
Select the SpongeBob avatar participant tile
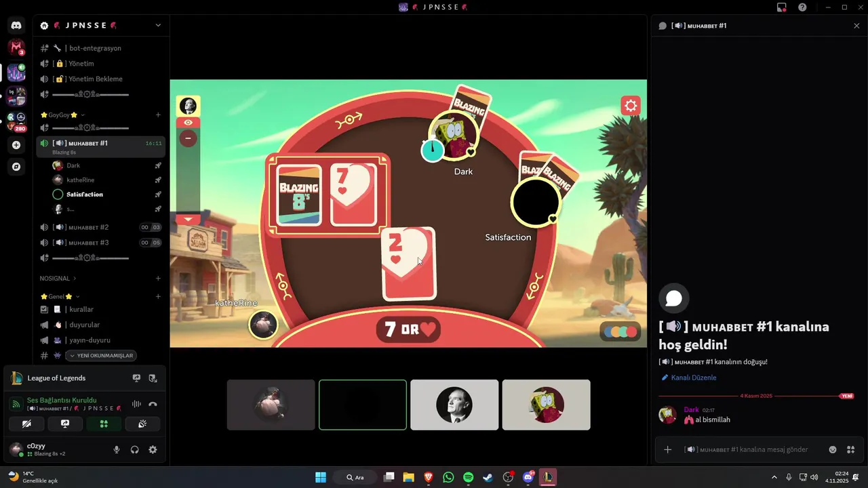(x=546, y=405)
